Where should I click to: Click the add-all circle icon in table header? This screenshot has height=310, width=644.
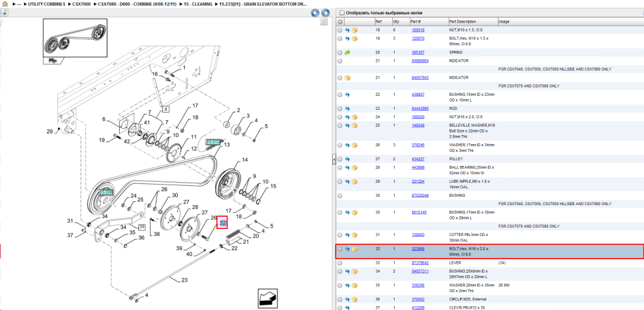(x=340, y=22)
